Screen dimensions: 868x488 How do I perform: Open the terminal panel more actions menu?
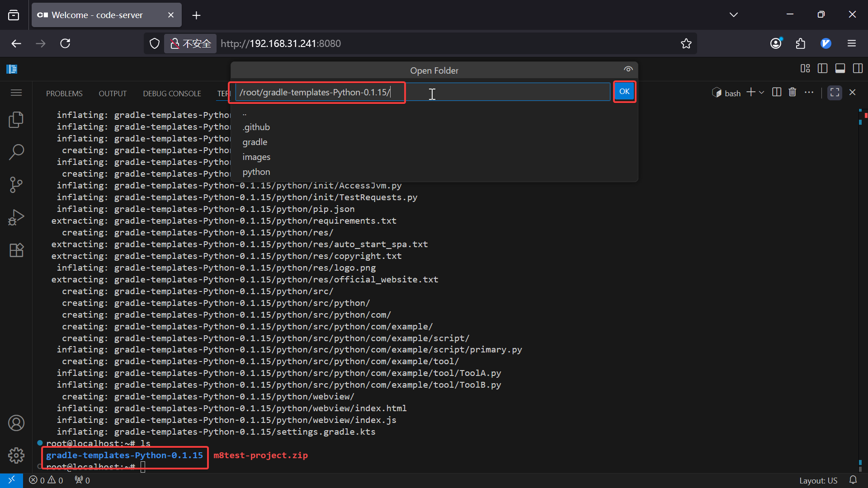point(809,92)
